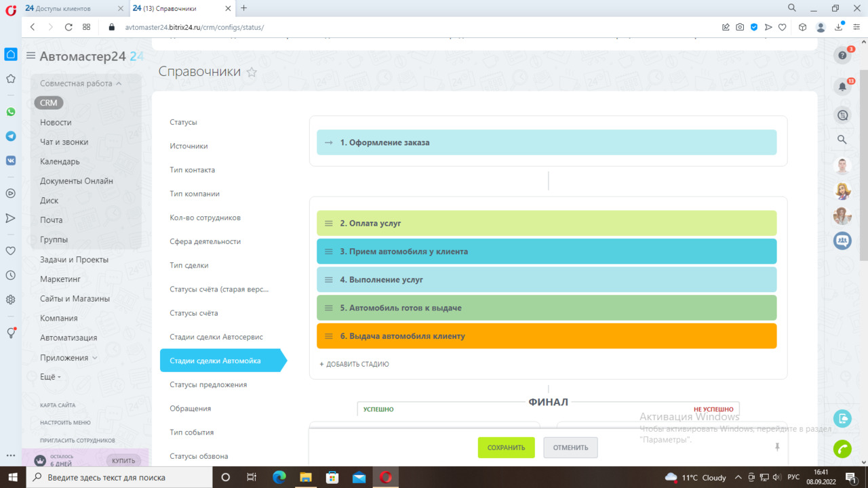Viewport: 868px width, 488px height.
Task: Open the Статусы reference list
Action: 183,122
